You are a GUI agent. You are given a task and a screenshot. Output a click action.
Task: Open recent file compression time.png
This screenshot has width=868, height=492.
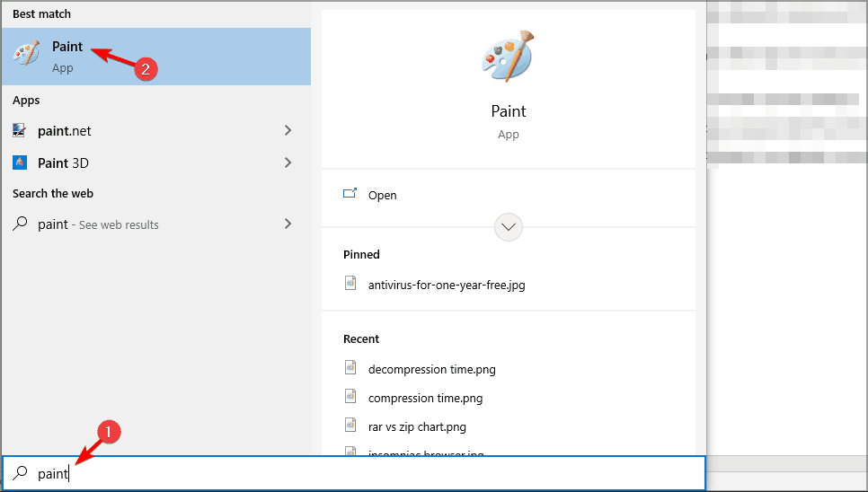[425, 398]
